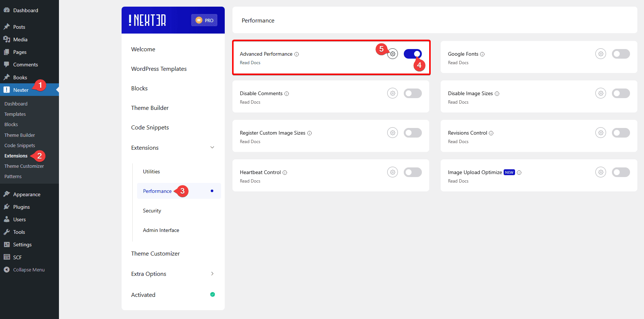Viewport: 644px width, 319px height.
Task: Click info icon beside Disable Comments
Action: tap(287, 94)
